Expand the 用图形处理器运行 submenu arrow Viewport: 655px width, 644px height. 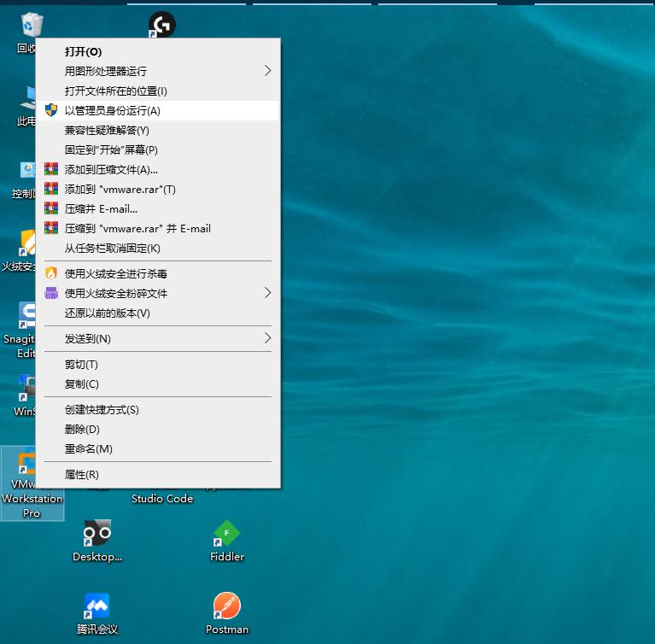tap(268, 71)
